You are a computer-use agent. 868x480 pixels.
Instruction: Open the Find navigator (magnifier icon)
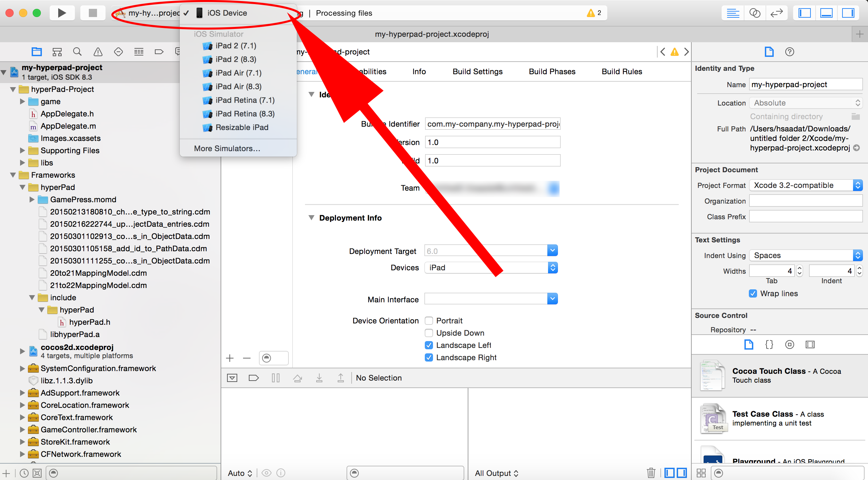77,52
